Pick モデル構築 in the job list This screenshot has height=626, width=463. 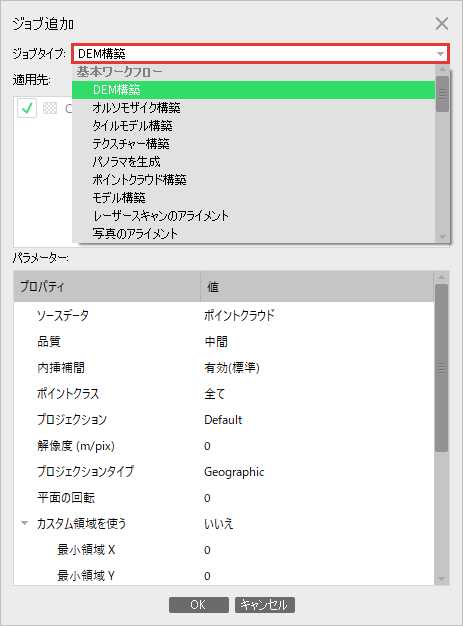(253, 198)
